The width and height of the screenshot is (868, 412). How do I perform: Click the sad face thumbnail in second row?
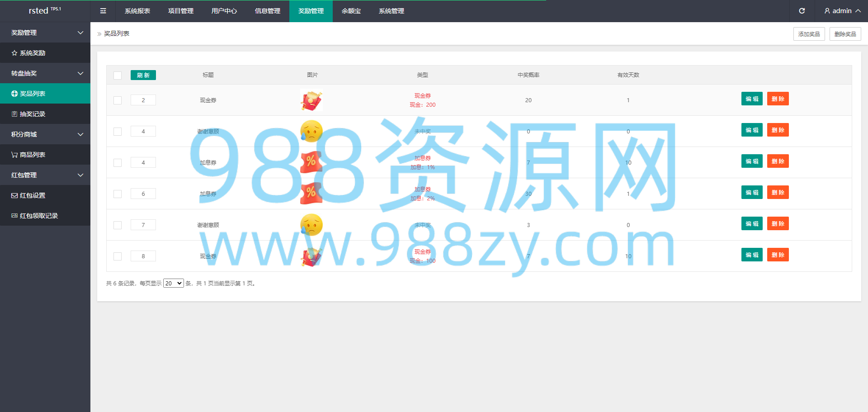click(x=311, y=131)
